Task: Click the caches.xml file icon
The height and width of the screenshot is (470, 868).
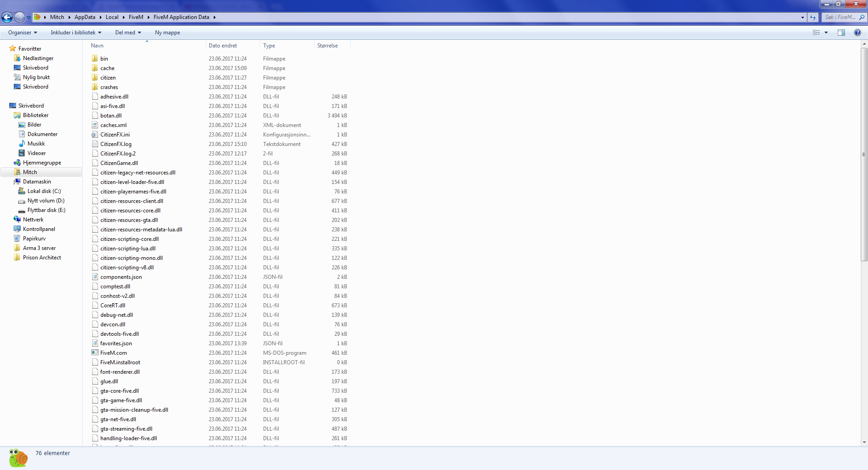Action: (95, 125)
